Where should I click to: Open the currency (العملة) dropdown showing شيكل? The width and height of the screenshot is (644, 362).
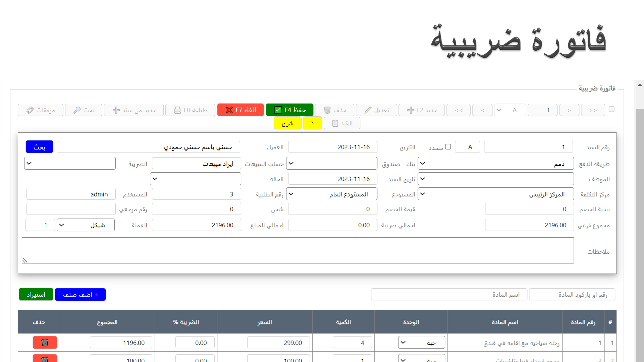pyautogui.click(x=86, y=225)
